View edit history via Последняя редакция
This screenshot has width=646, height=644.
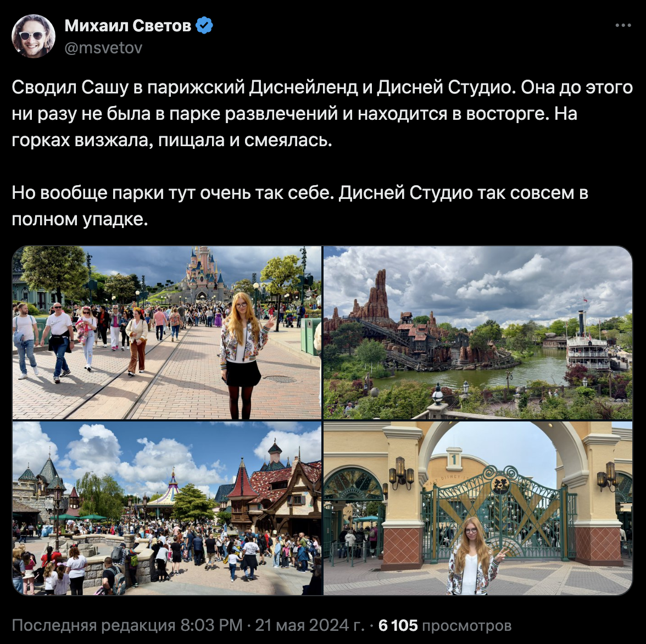[x=94, y=625]
